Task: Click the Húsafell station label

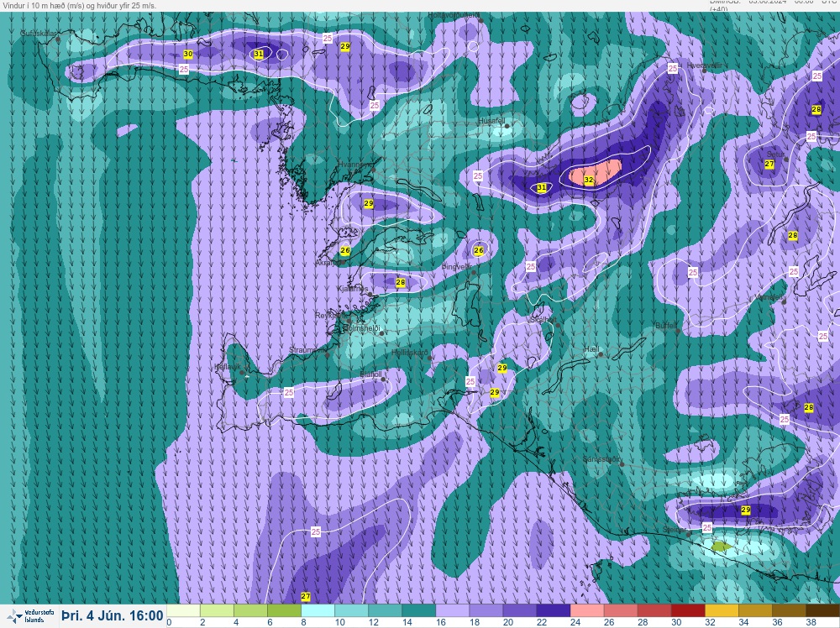Action: (491, 122)
